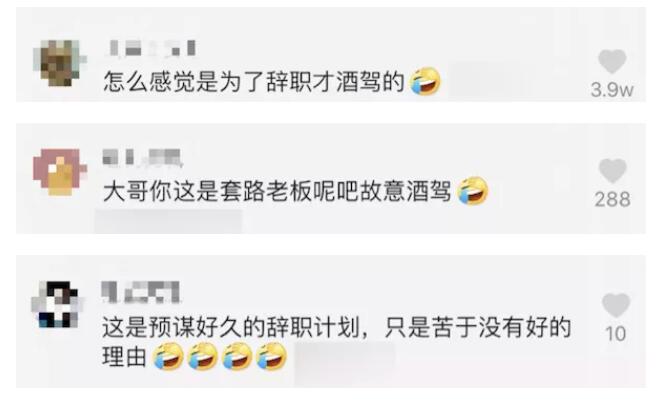Open the brown pixelated avatar's profile

(x=60, y=63)
